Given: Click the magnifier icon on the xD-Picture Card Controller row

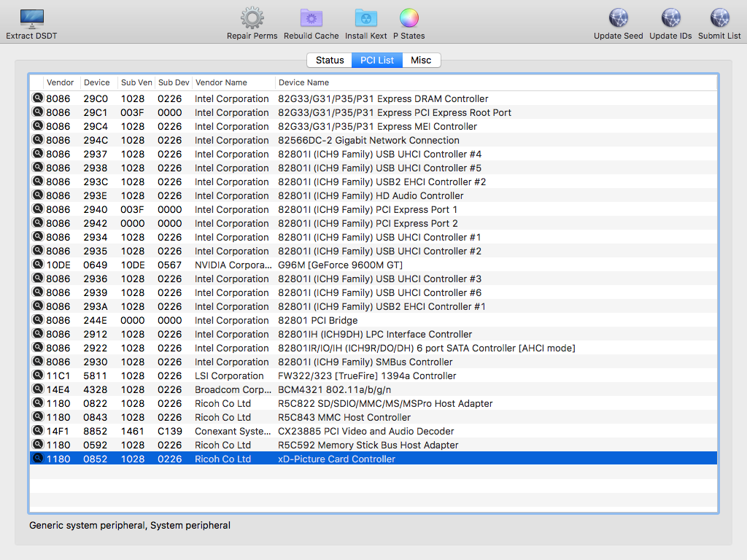Looking at the screenshot, I should (38, 458).
